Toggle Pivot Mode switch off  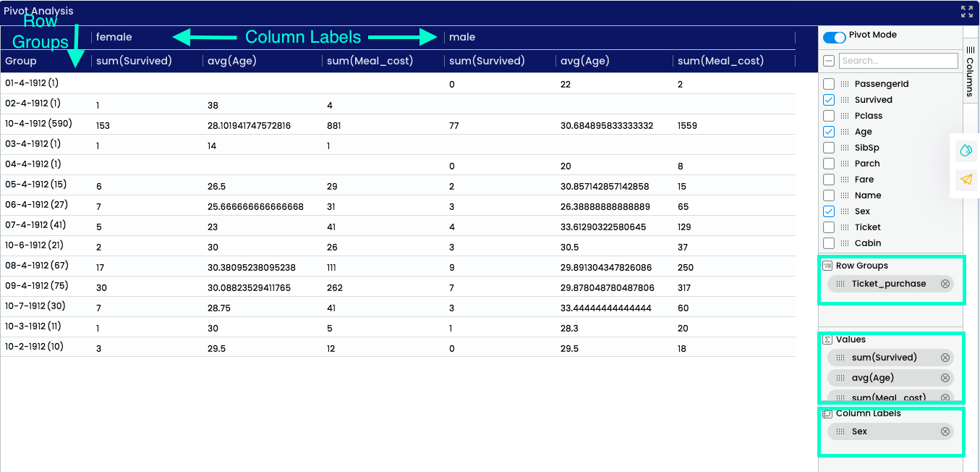835,37
